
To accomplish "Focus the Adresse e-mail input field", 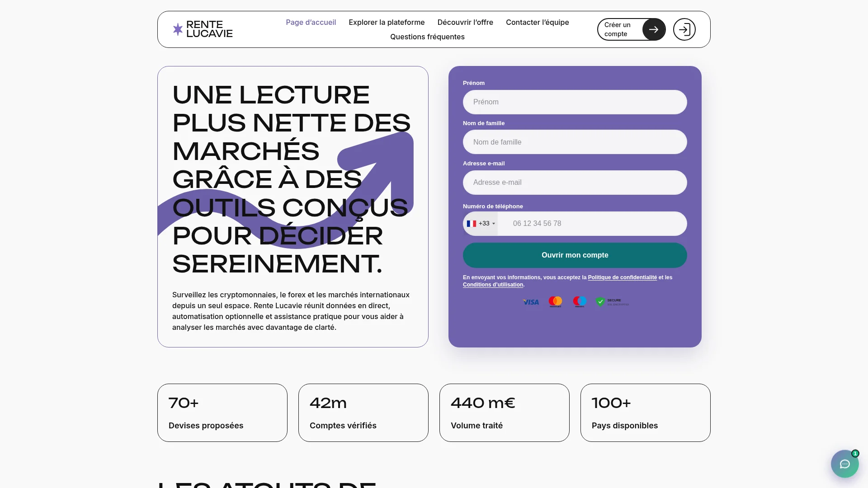I will pos(575,183).
